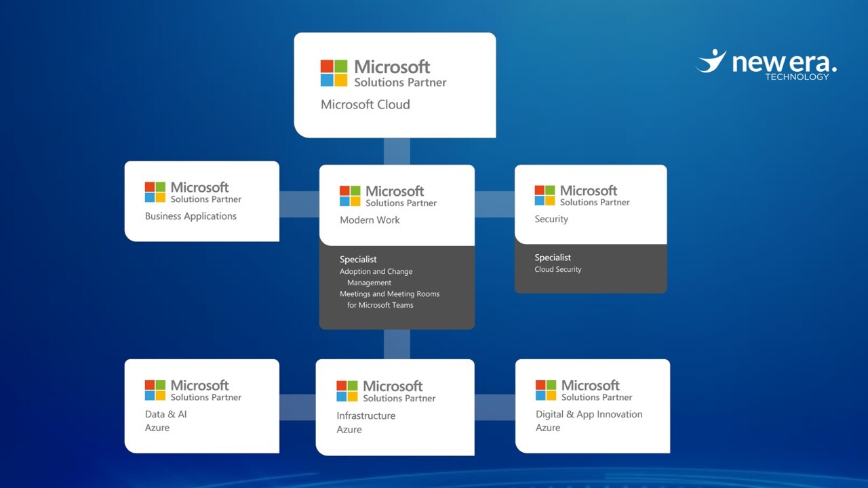Screen dimensions: 868x488
Task: Select the 'Microsoft Cloud' label
Action: (365, 104)
